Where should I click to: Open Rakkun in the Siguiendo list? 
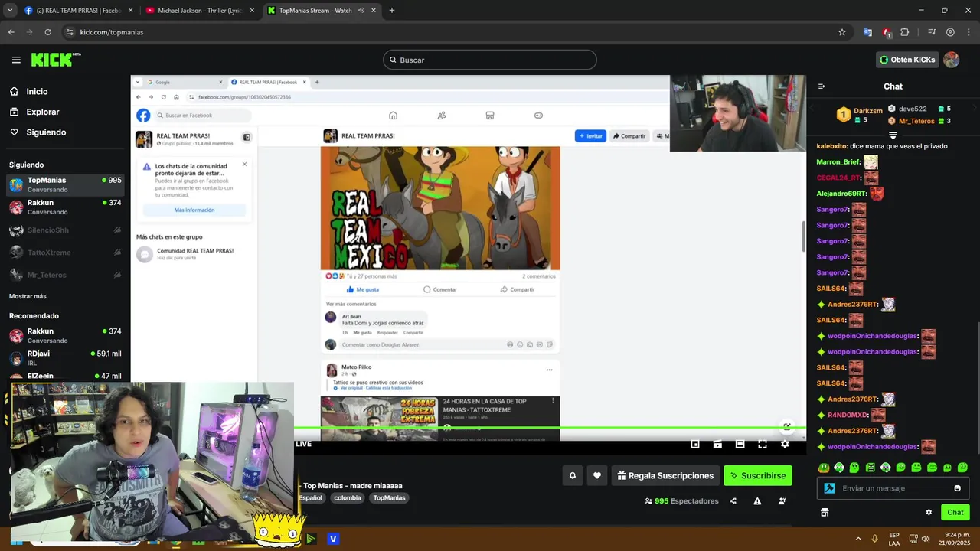coord(64,207)
